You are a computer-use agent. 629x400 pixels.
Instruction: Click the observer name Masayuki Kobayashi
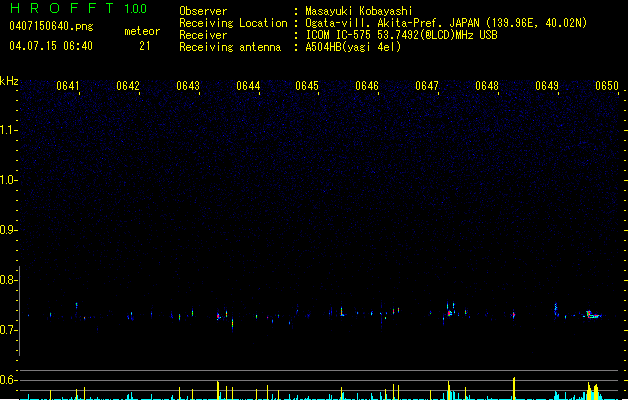pyautogui.click(x=359, y=11)
